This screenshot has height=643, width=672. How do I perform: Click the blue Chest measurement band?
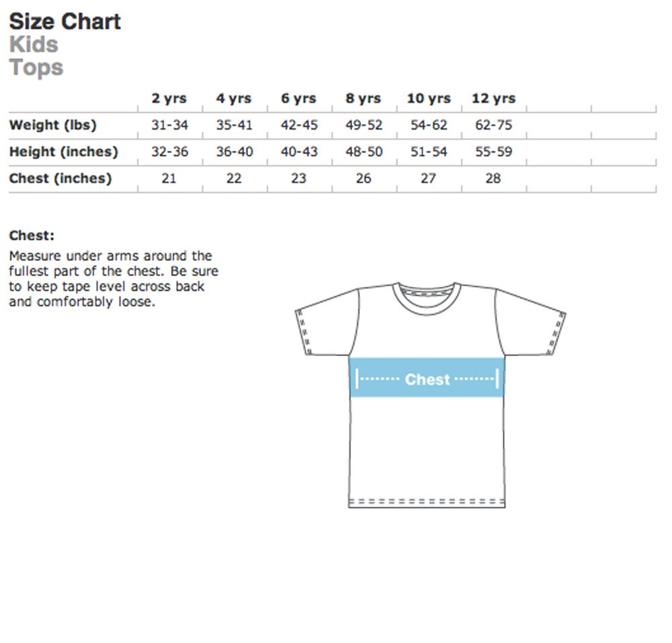tap(427, 378)
